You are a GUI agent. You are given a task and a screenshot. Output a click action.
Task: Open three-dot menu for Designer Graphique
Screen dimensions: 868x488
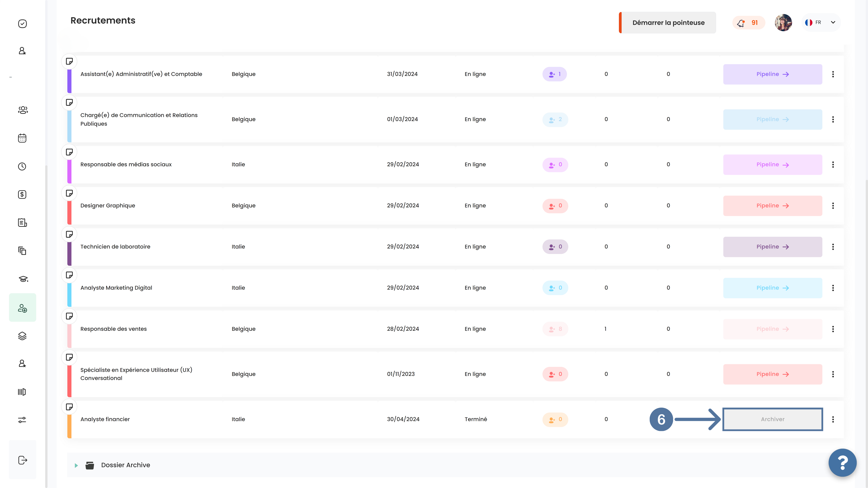coord(833,205)
